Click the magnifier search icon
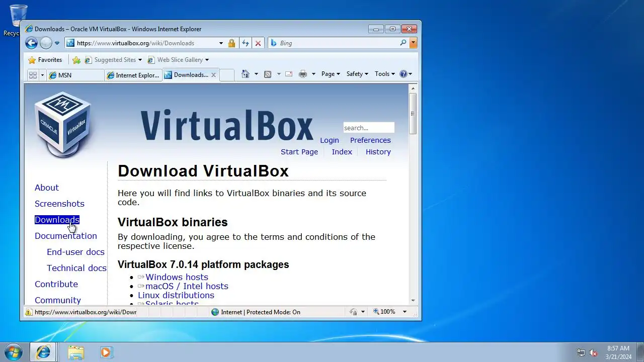This screenshot has height=362, width=644. click(403, 43)
